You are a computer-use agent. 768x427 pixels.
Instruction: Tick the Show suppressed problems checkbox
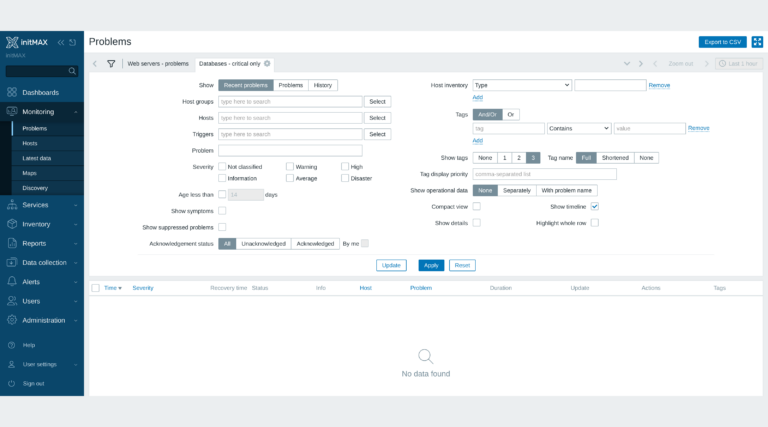[222, 227]
